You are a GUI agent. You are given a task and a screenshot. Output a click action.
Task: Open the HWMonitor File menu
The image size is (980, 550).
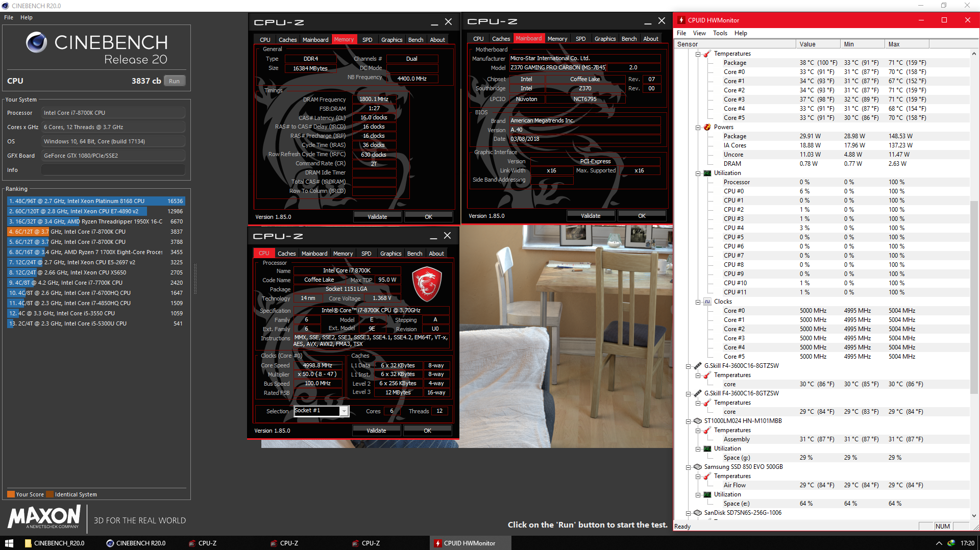(x=681, y=33)
